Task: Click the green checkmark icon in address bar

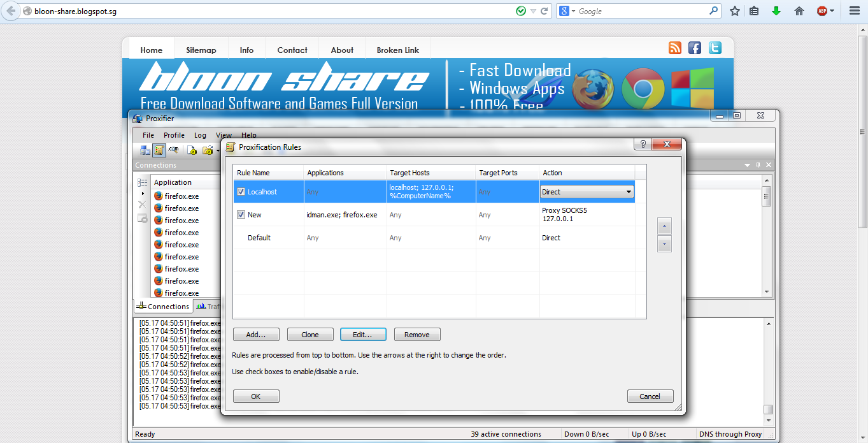Action: point(521,11)
